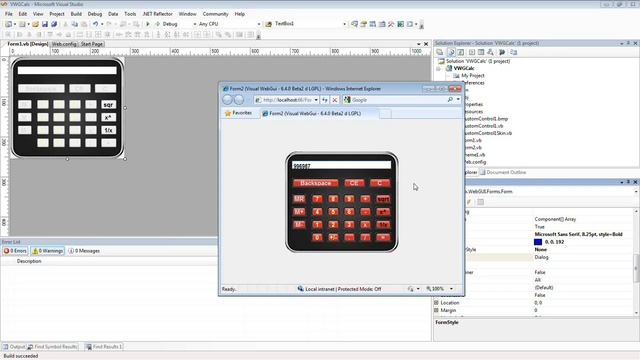Viewport: 640px width, 360px height.
Task: Open the Any CPU platform dropdown
Action: click(259, 24)
